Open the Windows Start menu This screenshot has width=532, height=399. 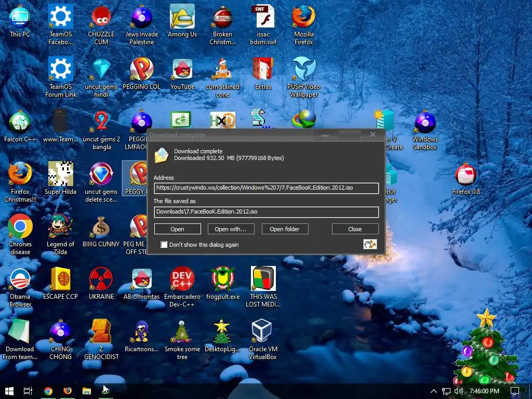click(x=9, y=391)
